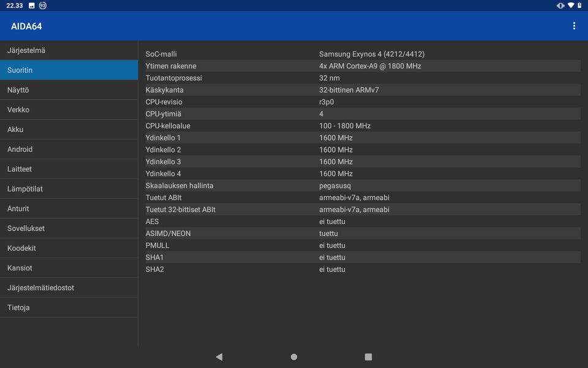This screenshot has height=368, width=588.
Task: Tap the Ydinkello 4 row label
Action: coord(163,174)
